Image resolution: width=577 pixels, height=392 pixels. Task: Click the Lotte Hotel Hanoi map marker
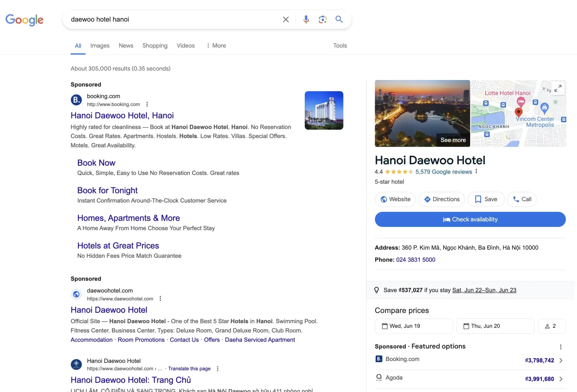[x=521, y=102]
